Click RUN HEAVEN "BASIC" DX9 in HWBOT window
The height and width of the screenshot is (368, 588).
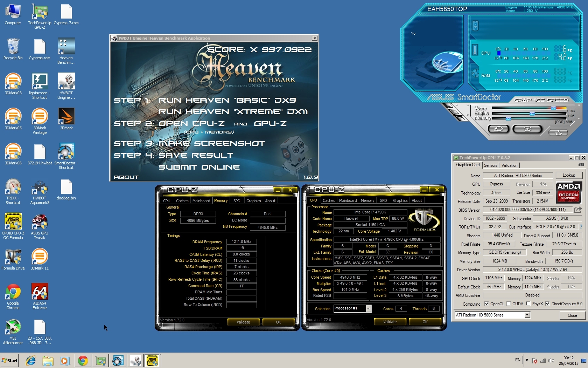coord(227,100)
